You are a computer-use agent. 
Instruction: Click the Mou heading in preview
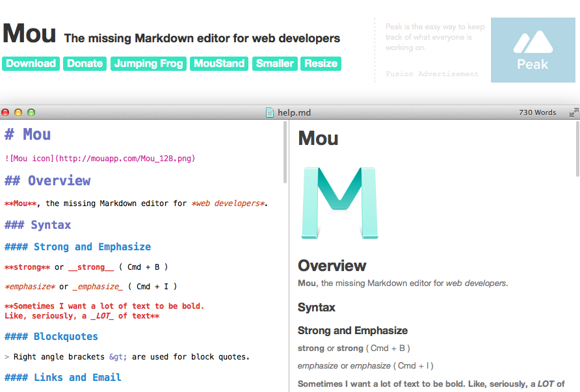pos(318,138)
